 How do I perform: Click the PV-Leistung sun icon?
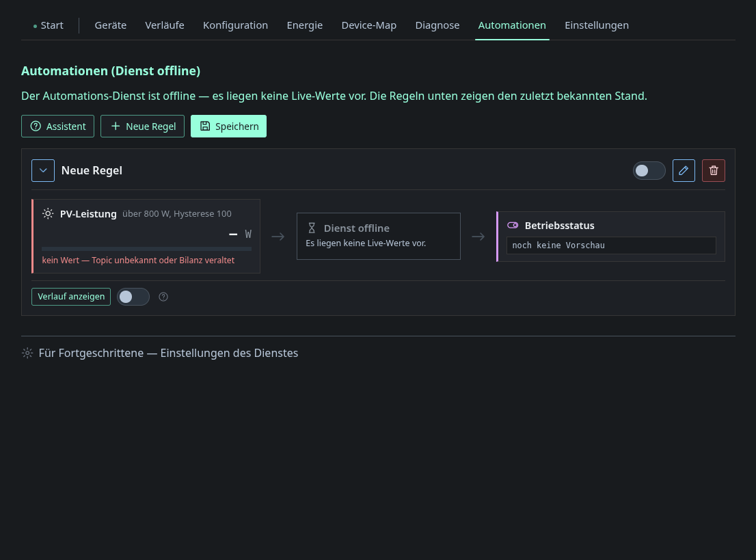tap(48, 214)
